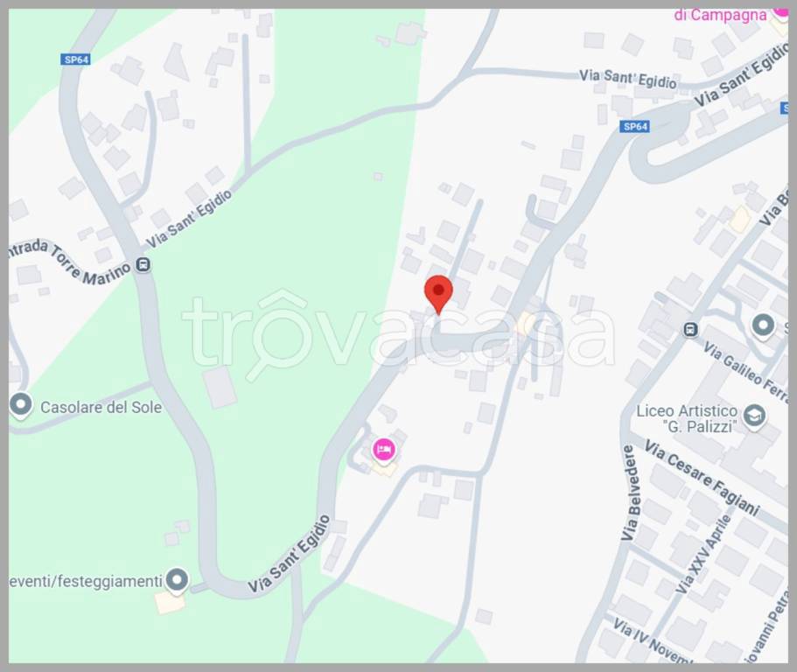
Task: Select the Via Cesare Fagiani street label
Action: click(702, 478)
